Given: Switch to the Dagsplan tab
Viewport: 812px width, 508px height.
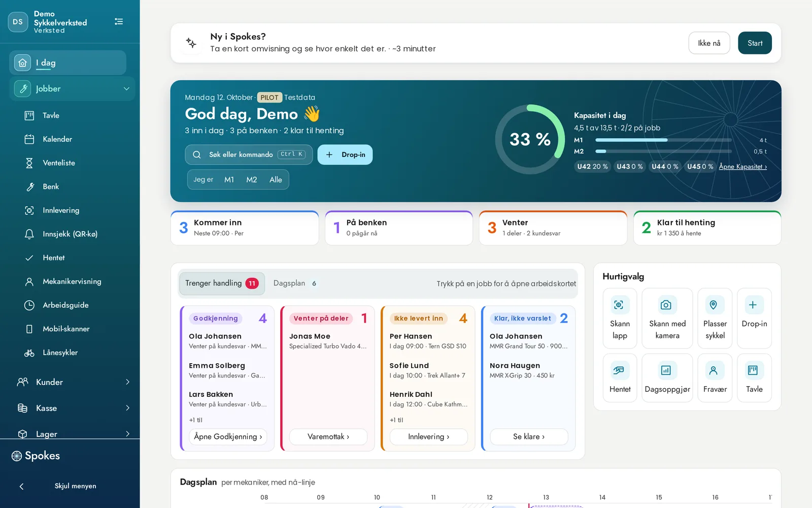Looking at the screenshot, I should (x=295, y=283).
